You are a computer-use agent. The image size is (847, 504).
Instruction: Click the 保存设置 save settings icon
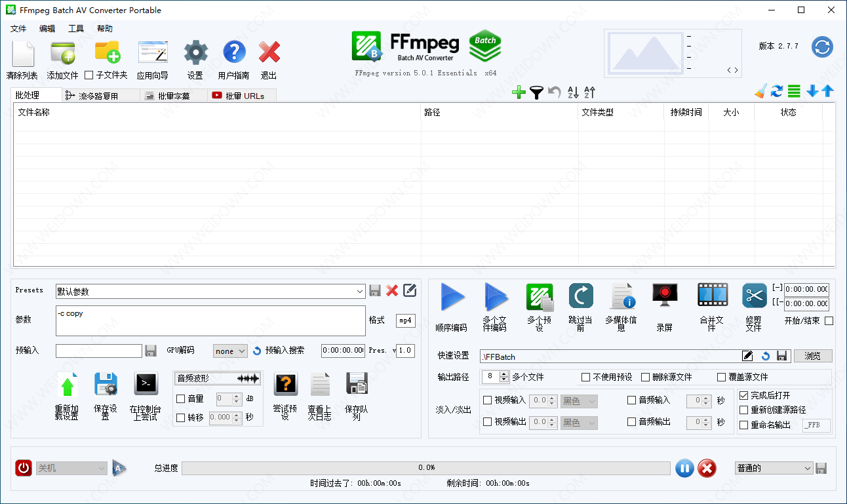(106, 384)
